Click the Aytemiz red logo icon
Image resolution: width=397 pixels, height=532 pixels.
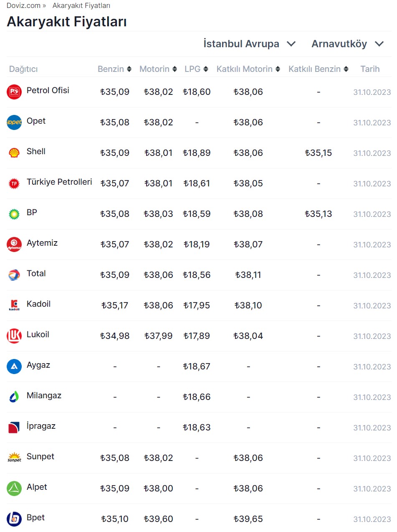[x=14, y=244]
